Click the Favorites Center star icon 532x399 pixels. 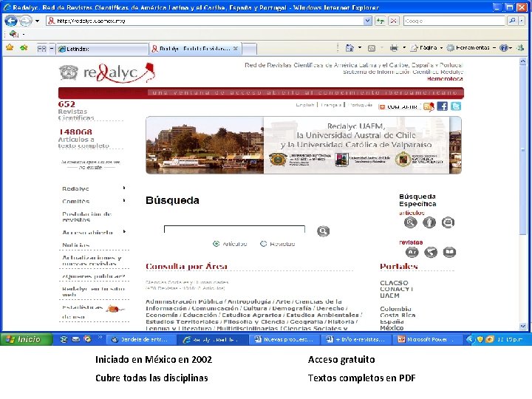point(10,48)
